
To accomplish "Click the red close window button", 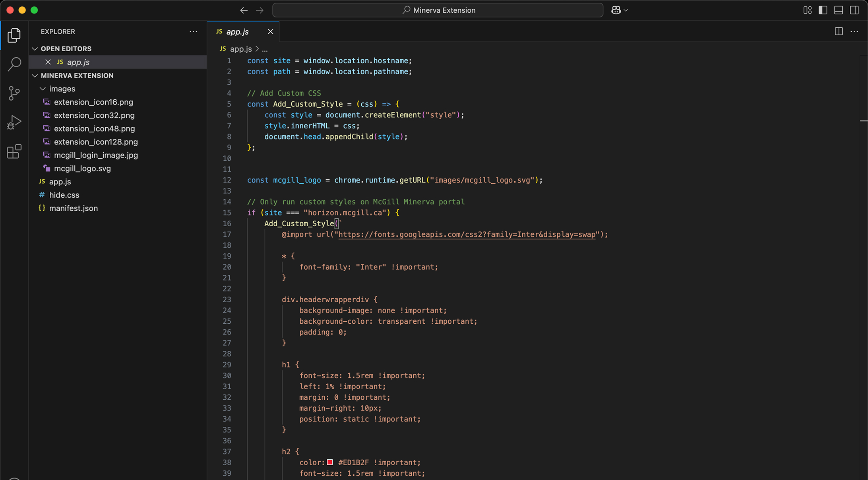I will (10, 10).
